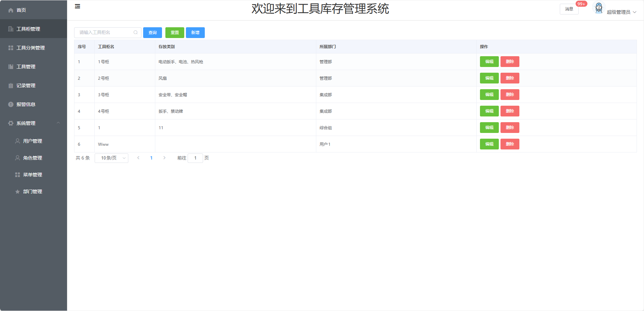Go to 用户管理 submenu item
The width and height of the screenshot is (644, 311).
tap(33, 141)
